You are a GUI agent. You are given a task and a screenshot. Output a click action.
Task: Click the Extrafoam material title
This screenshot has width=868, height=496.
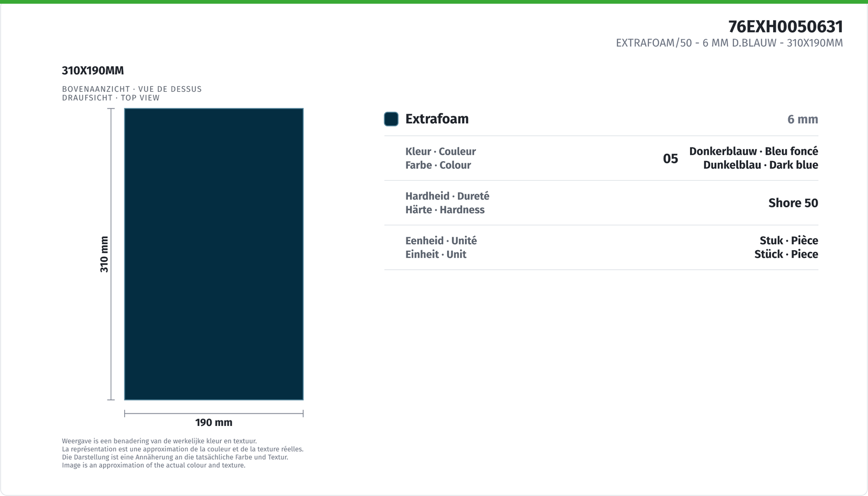tap(437, 119)
